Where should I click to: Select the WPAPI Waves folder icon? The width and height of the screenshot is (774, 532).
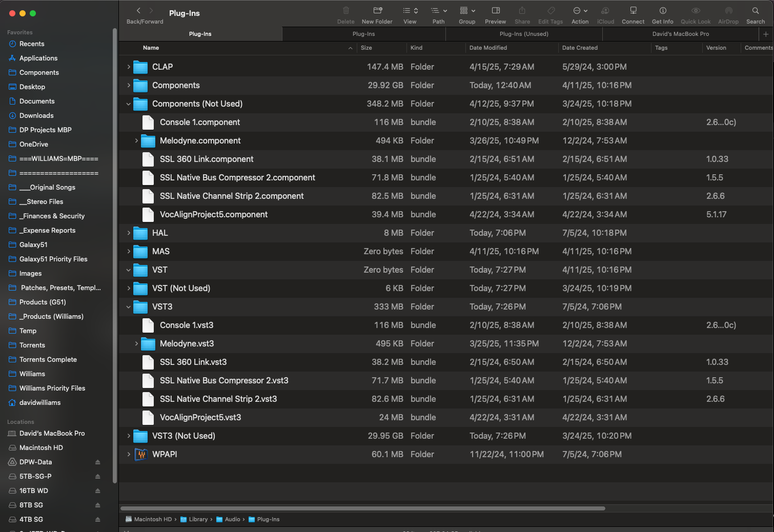(141, 454)
